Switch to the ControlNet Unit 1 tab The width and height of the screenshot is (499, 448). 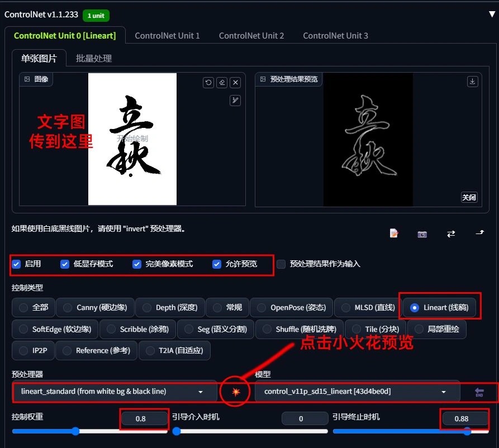point(167,36)
